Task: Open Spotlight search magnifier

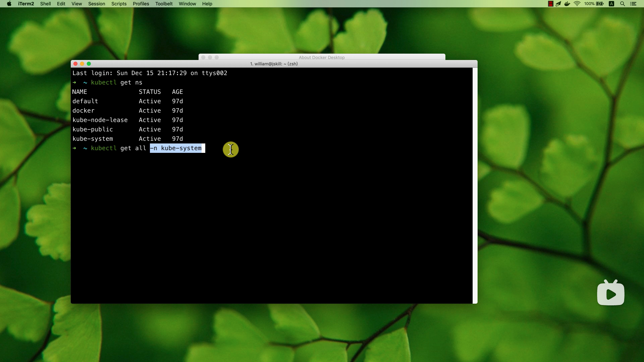Action: (623, 4)
